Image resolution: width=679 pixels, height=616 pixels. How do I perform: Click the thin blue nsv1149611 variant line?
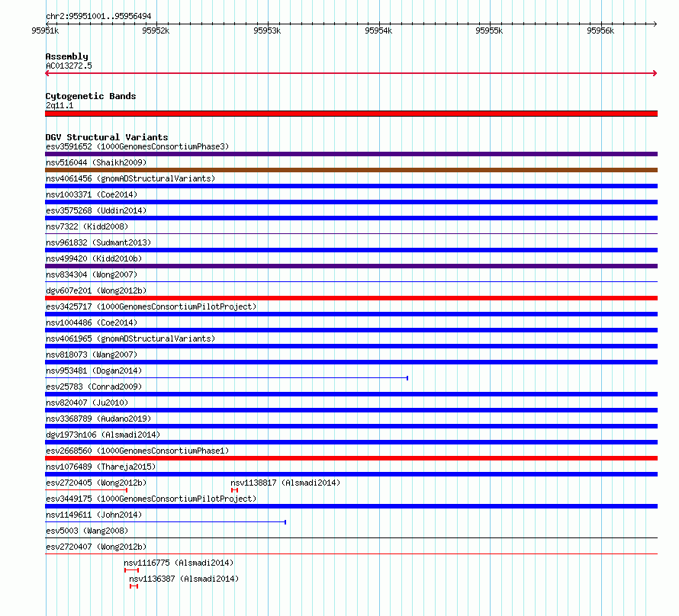(166, 522)
